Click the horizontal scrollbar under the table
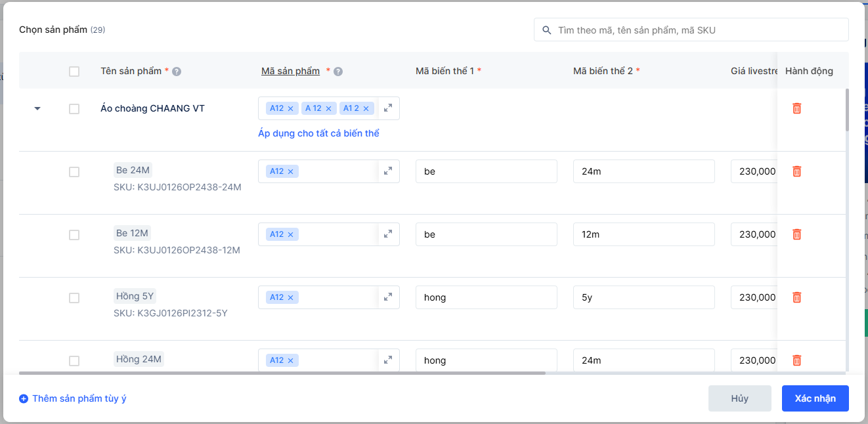The width and height of the screenshot is (868, 424). [282, 373]
